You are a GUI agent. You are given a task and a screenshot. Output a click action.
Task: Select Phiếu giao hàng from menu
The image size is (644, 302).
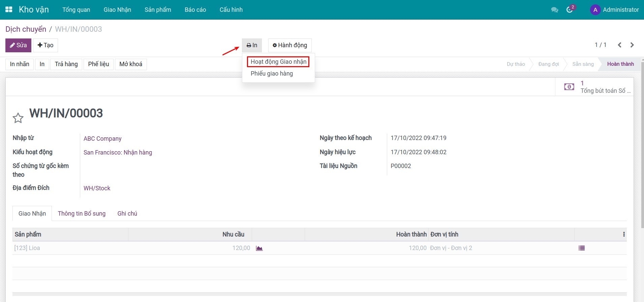click(272, 74)
